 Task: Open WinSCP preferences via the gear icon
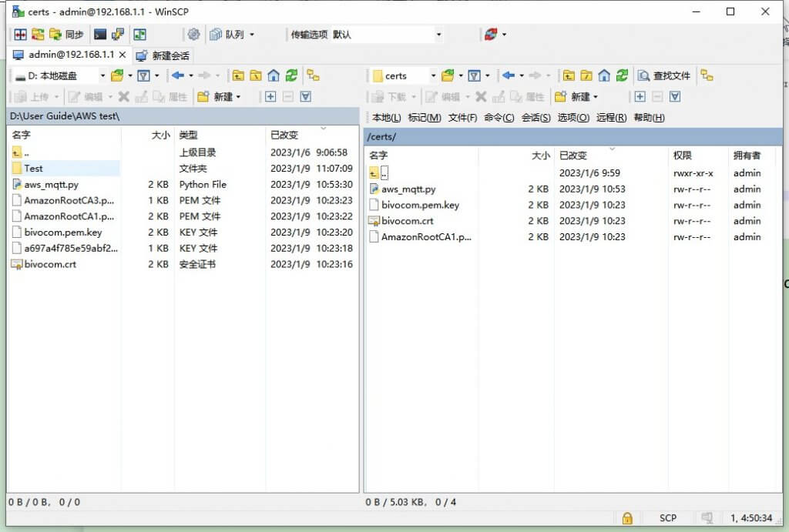193,34
